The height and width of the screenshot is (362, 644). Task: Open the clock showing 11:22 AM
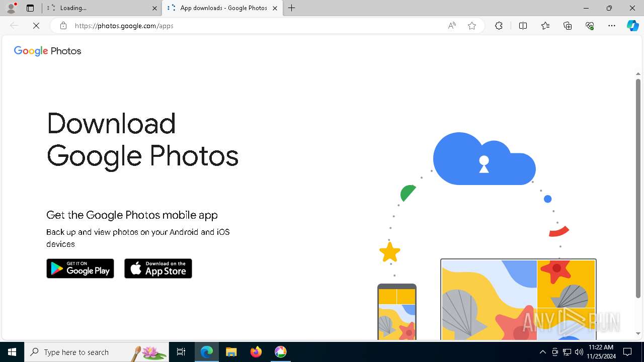point(601,352)
